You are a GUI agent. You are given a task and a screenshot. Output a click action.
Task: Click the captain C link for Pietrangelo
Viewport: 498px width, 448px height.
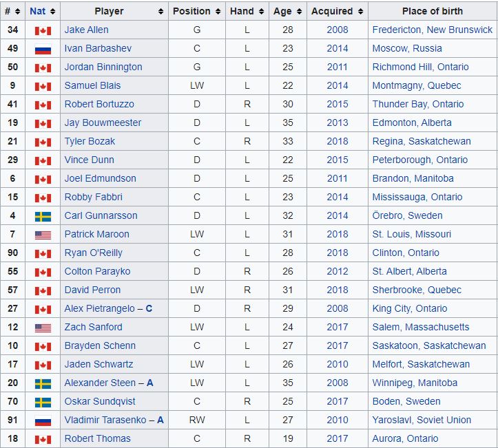(149, 309)
